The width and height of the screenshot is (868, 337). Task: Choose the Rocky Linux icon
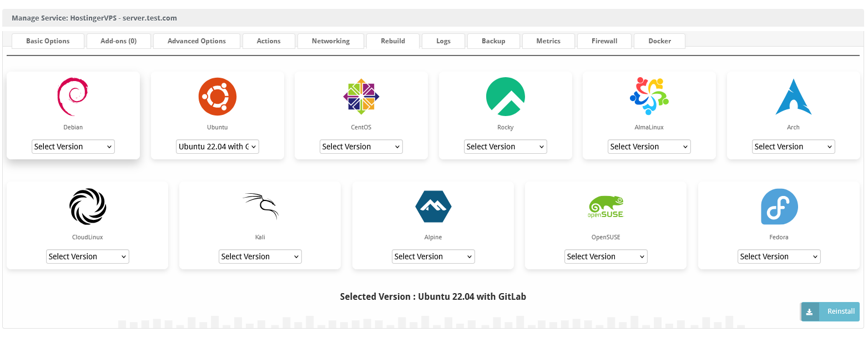point(505,96)
